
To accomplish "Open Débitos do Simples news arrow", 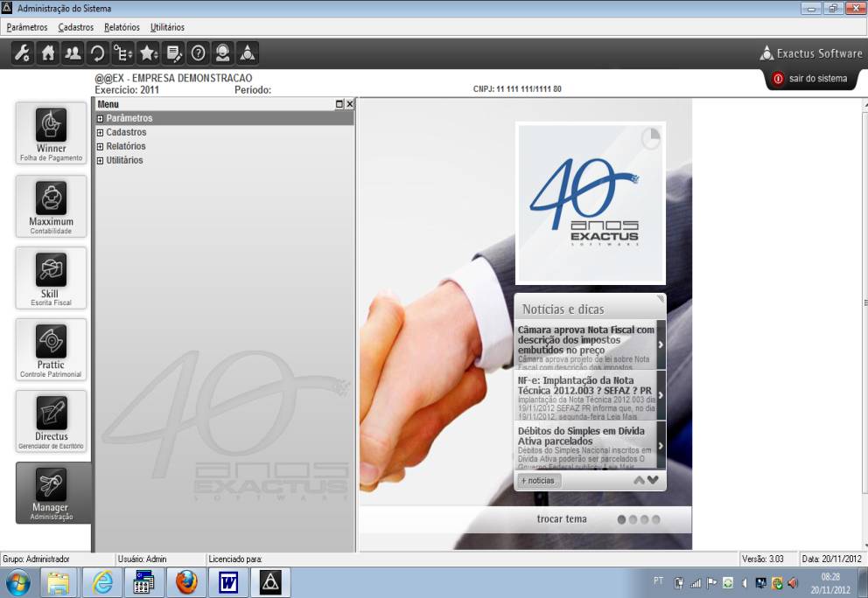I will 661,446.
